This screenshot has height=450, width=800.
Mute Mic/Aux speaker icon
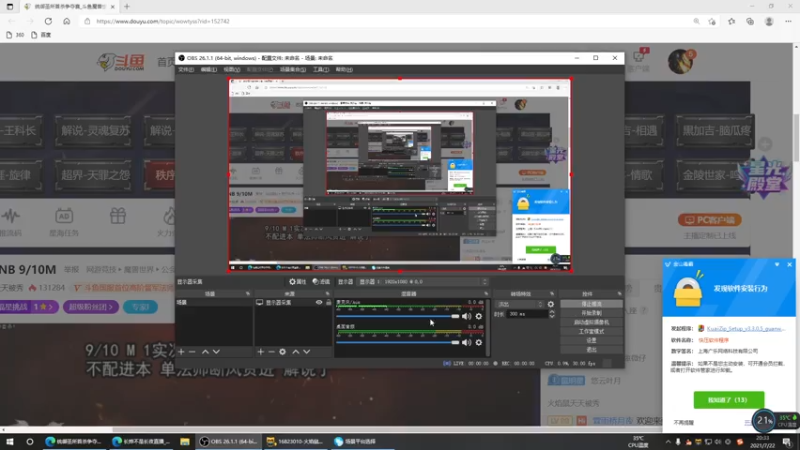point(466,316)
